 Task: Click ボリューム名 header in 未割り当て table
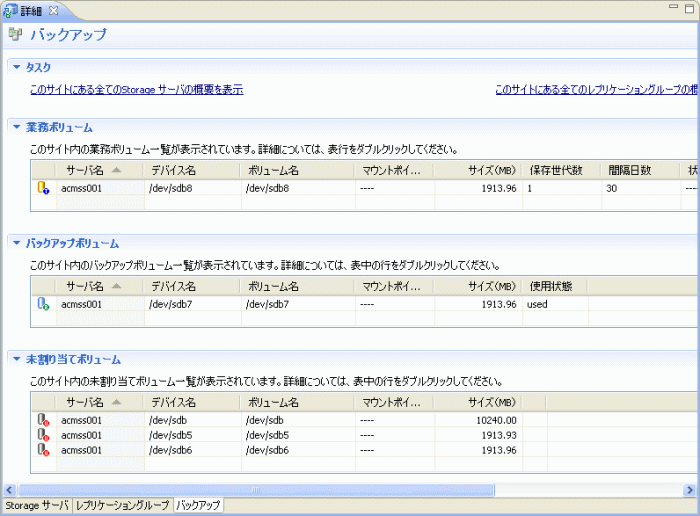point(297,402)
